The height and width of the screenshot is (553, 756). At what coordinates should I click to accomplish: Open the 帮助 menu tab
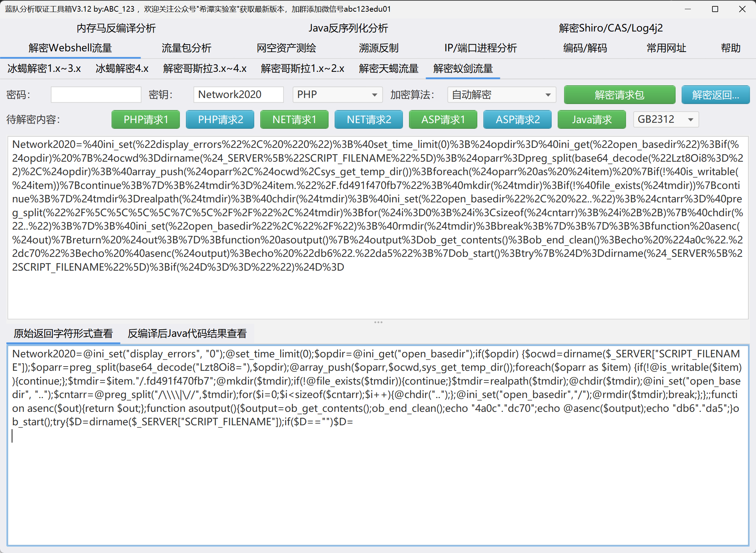point(730,48)
